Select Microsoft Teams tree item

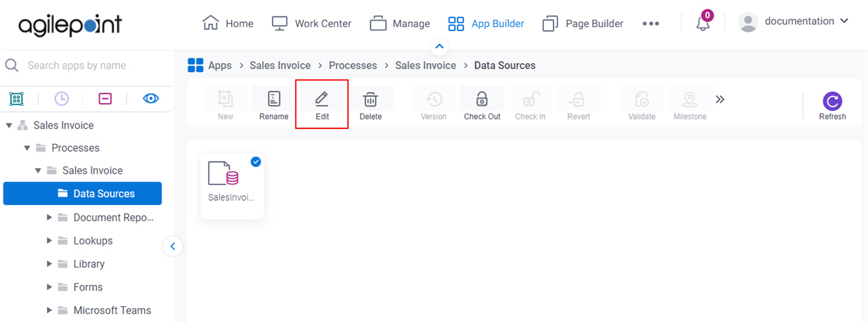pos(113,310)
